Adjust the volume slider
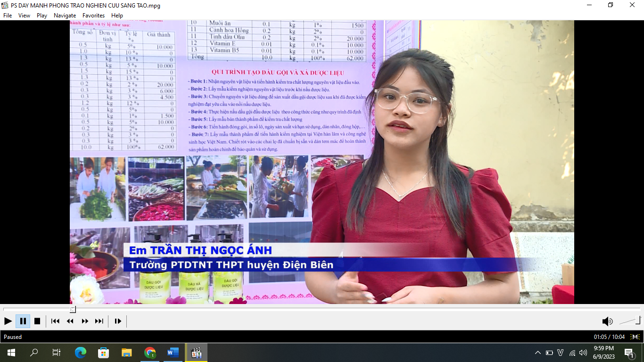Image resolution: width=644 pixels, height=362 pixels. [630, 321]
